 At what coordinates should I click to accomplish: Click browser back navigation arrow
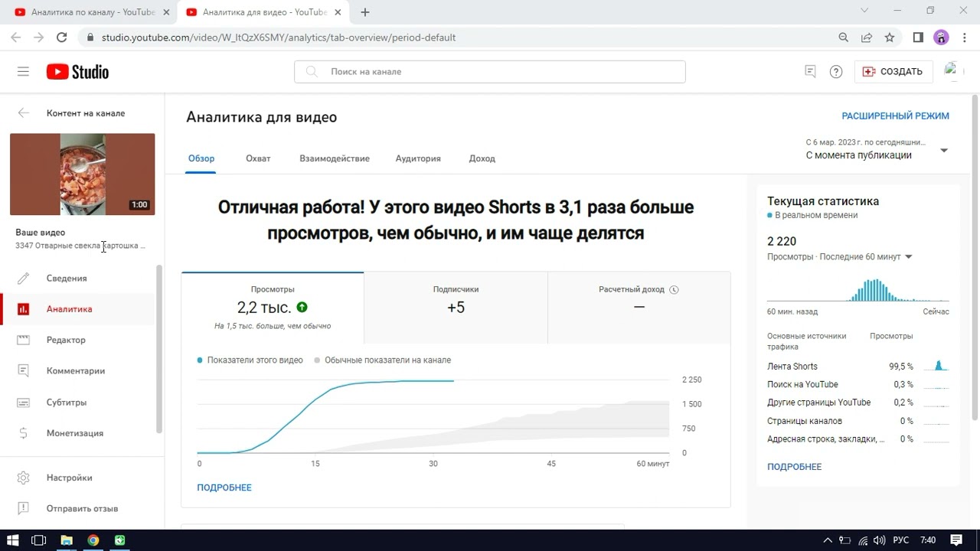(15, 37)
